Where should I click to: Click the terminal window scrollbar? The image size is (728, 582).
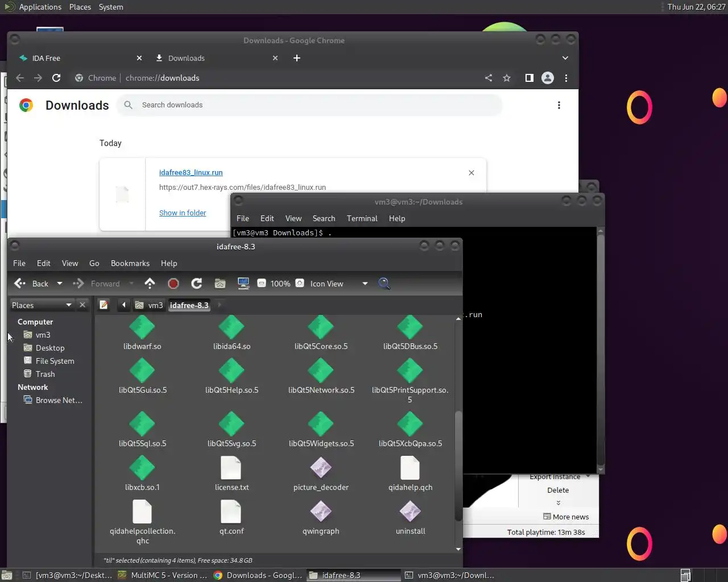coord(601,350)
